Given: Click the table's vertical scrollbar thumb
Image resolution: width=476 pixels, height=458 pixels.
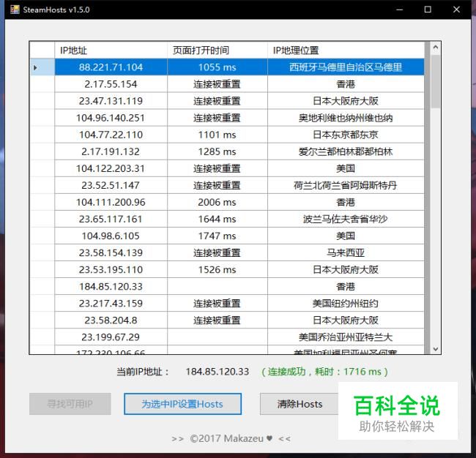Looking at the screenshot, I should [x=435, y=81].
